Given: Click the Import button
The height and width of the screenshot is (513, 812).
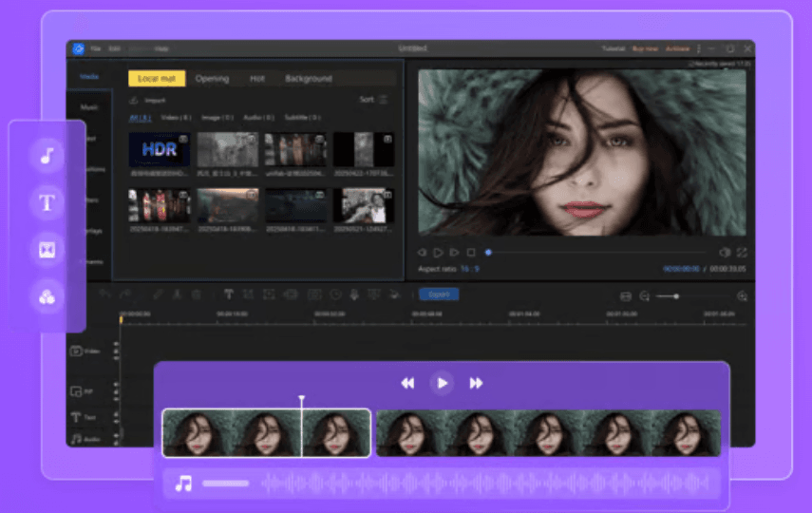Looking at the screenshot, I should [147, 100].
